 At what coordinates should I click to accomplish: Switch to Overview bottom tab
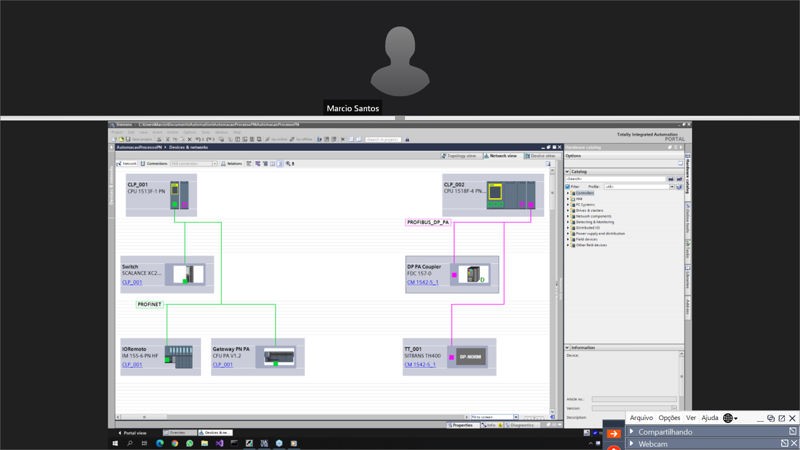(x=179, y=433)
